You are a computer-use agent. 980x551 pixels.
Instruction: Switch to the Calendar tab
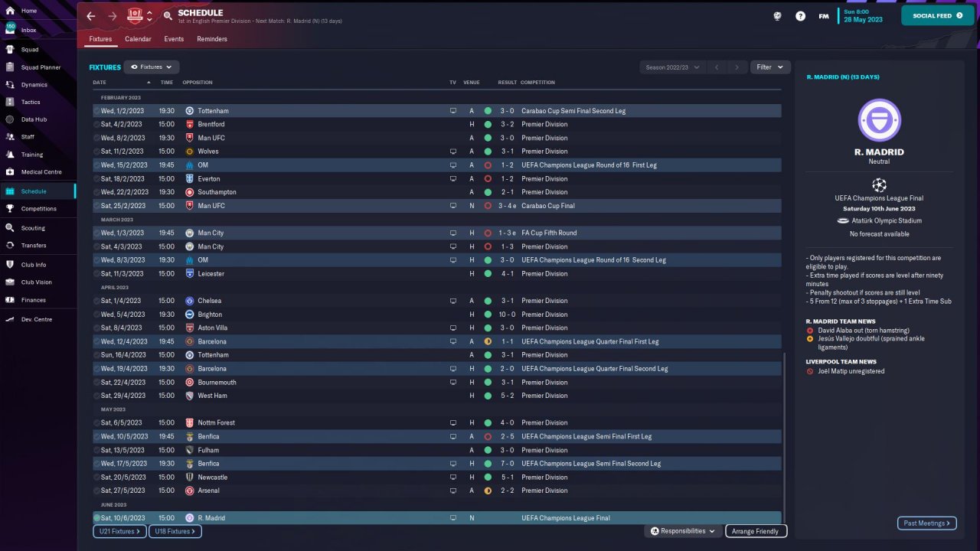tap(138, 39)
